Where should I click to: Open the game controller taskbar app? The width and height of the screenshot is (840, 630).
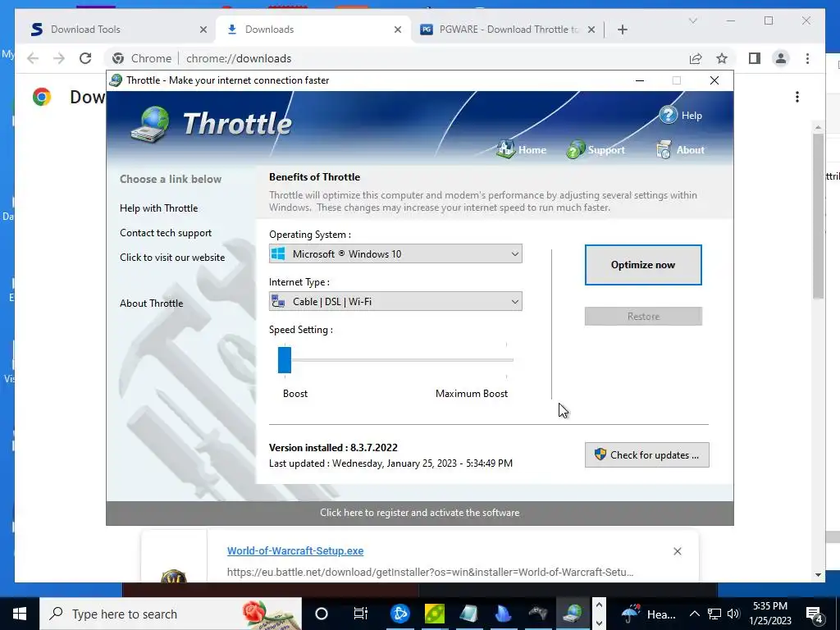pyautogui.click(x=537, y=614)
